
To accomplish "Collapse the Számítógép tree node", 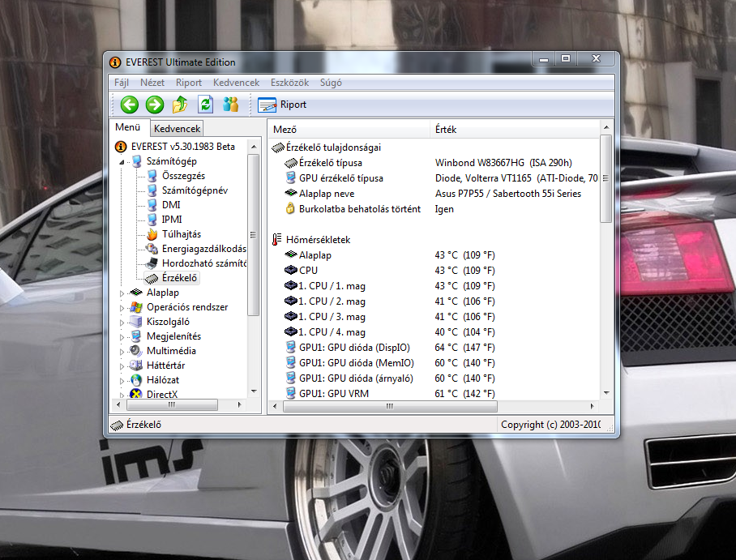I will coord(122,162).
